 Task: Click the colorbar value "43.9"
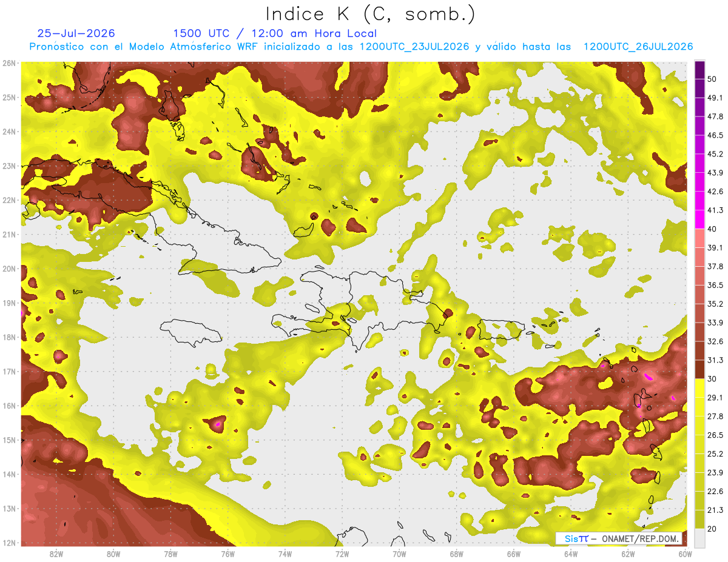tap(715, 173)
